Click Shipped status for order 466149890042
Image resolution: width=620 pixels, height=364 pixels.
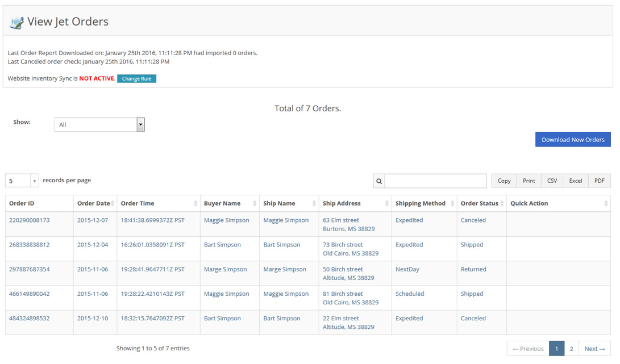click(472, 294)
